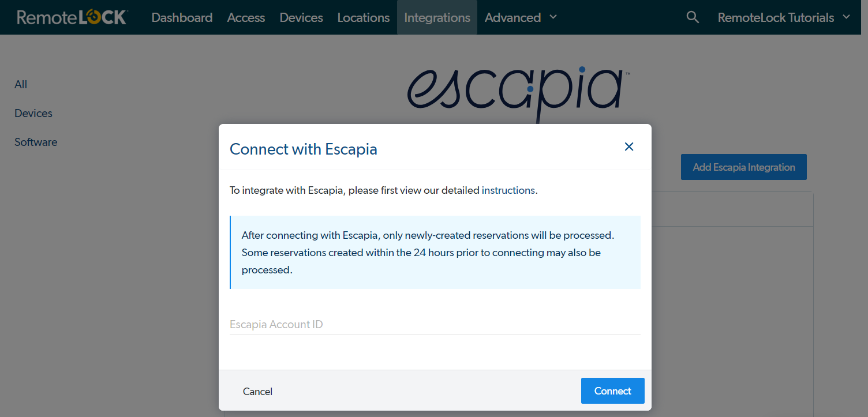
Task: Close the Connect with Escapia dialog
Action: (x=629, y=146)
